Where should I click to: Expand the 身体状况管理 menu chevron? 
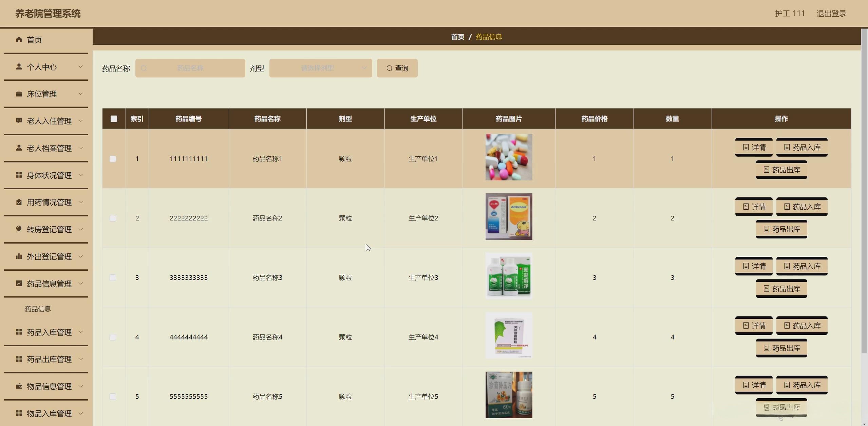click(x=81, y=175)
